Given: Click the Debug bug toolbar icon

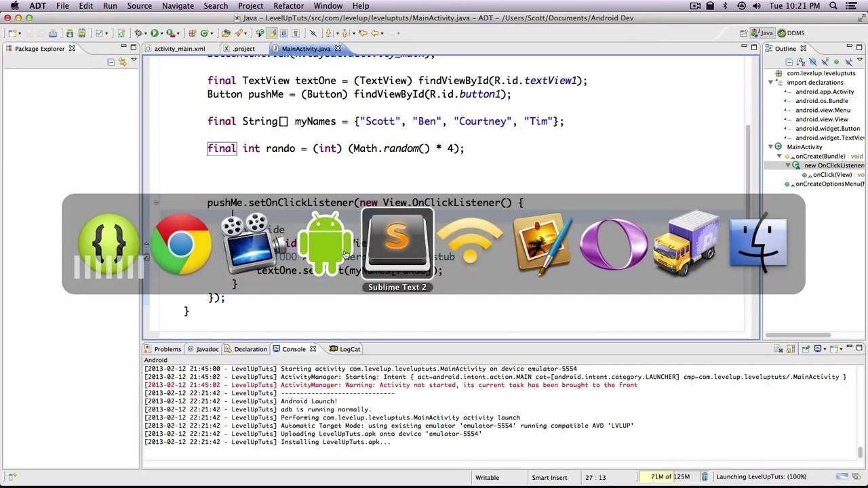Looking at the screenshot, I should click(x=138, y=33).
